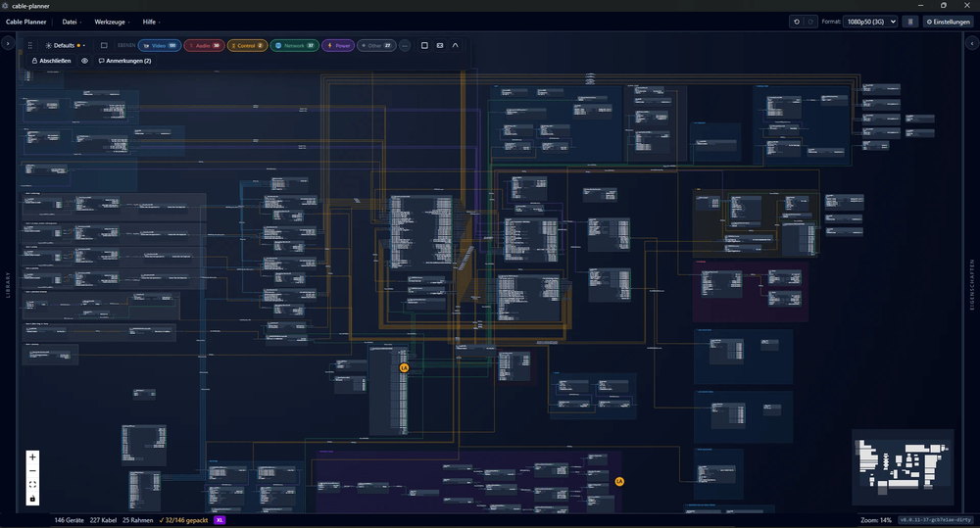The height and width of the screenshot is (528, 980).
Task: Click the vertical EIGENSCHAFTEN label
Action: 972,284
